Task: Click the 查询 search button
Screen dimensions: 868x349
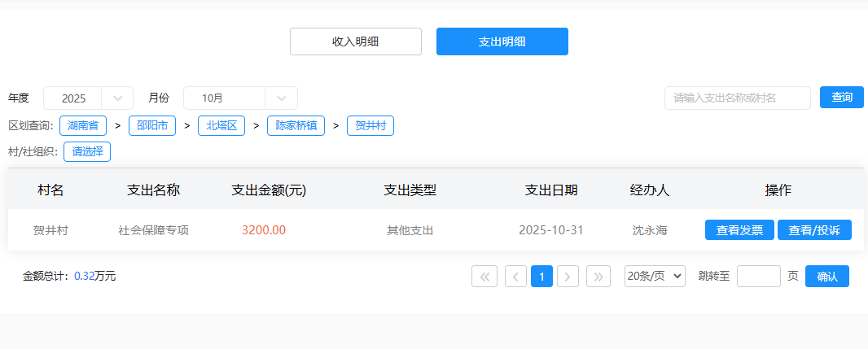Action: click(x=841, y=98)
